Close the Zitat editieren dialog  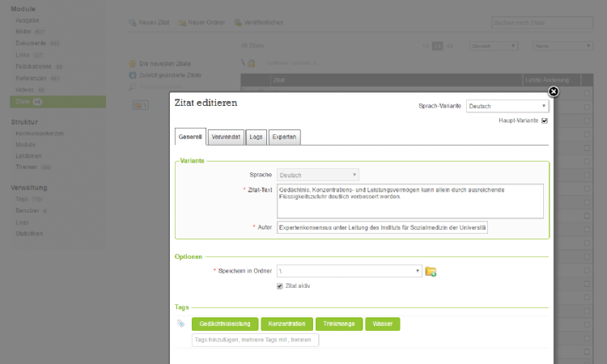pos(554,91)
